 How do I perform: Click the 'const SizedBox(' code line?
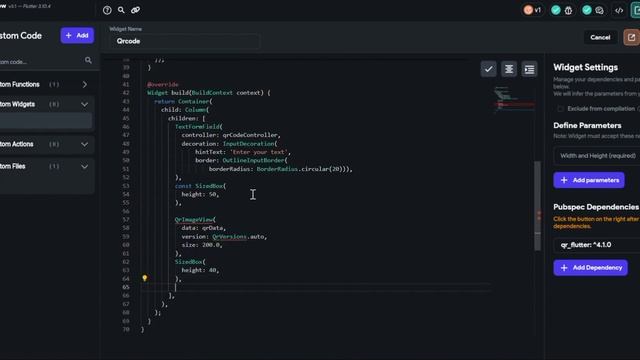coord(200,186)
